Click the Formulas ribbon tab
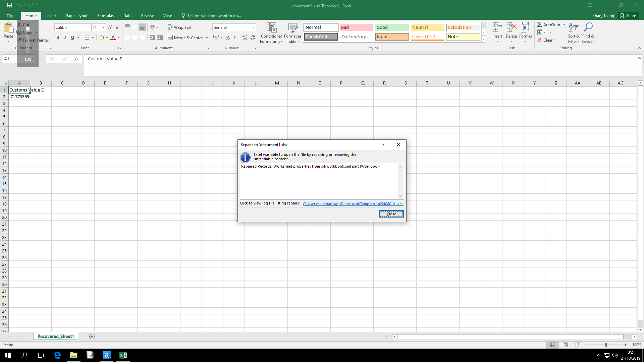The height and width of the screenshot is (362, 644). point(105,15)
